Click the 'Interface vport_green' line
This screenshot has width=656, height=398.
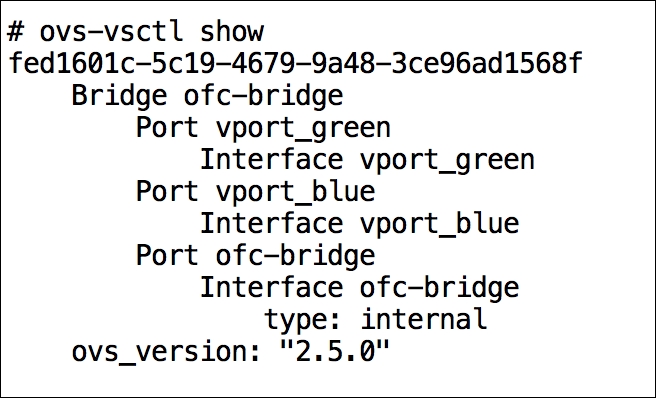click(x=367, y=161)
